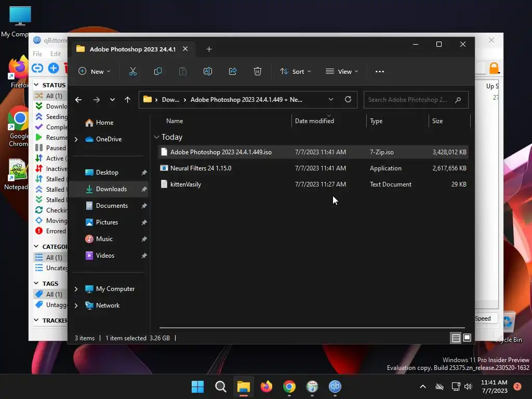Image resolution: width=532 pixels, height=399 pixels.
Task: Select Adobe Photoshop 2023 24.4.1.449.iso file
Action: (313, 152)
